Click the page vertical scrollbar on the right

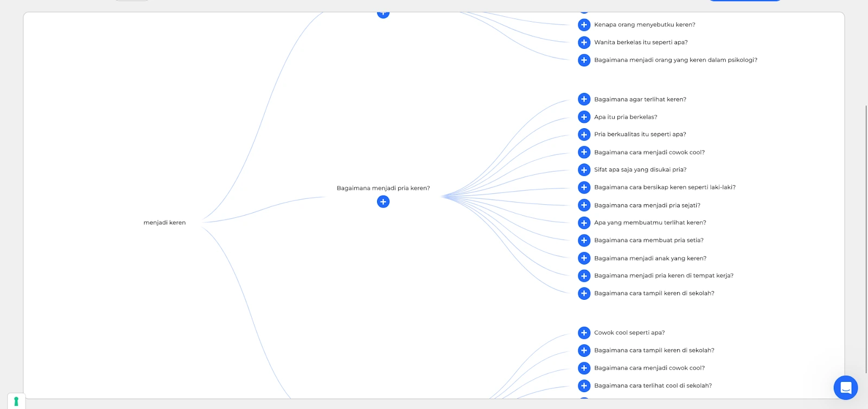coord(866,239)
